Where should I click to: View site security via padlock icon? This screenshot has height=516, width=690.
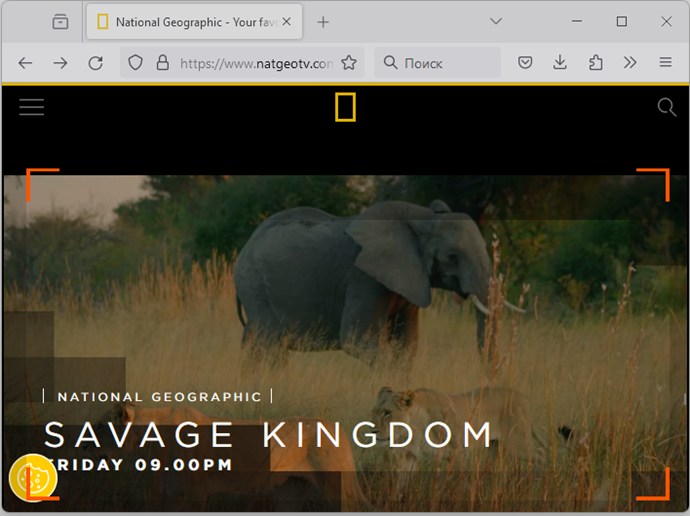pyautogui.click(x=163, y=63)
